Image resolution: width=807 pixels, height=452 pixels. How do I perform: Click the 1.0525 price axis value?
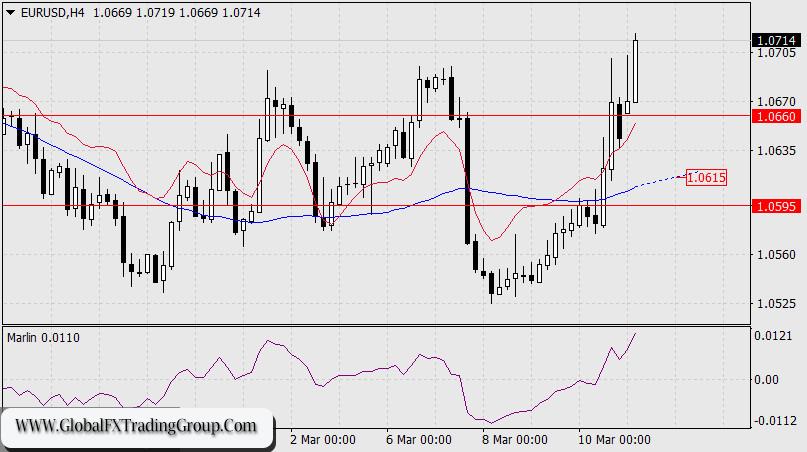tap(777, 303)
